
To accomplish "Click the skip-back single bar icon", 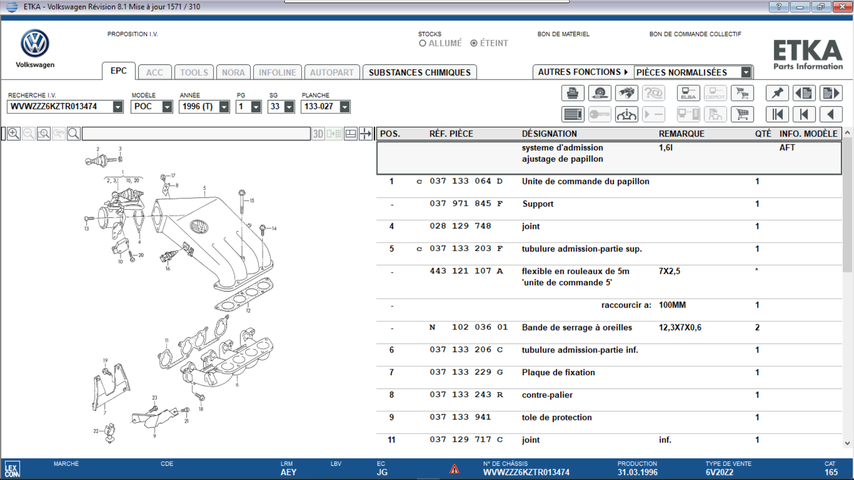I will coord(804,114).
